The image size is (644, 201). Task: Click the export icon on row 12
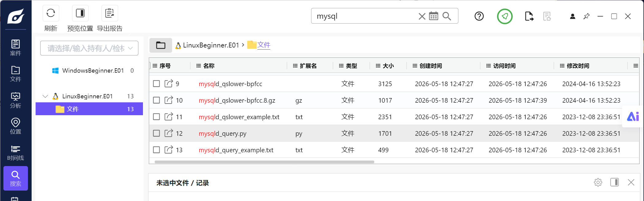pos(168,133)
